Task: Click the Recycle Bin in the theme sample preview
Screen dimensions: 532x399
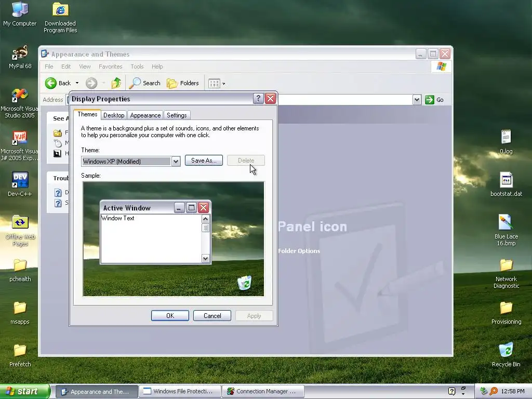Action: [x=244, y=283]
